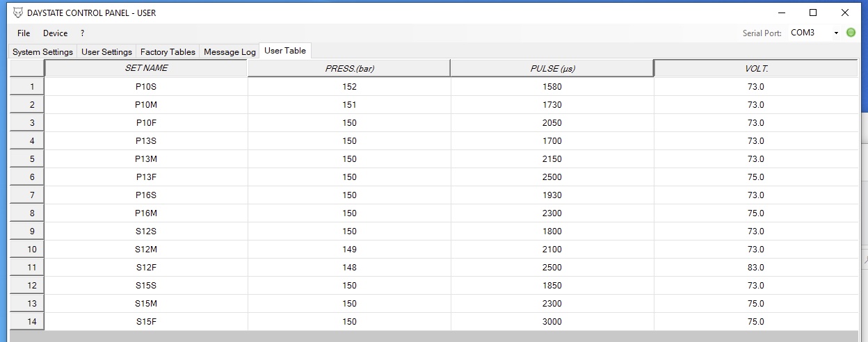Click the S15S set name cell

tap(146, 286)
